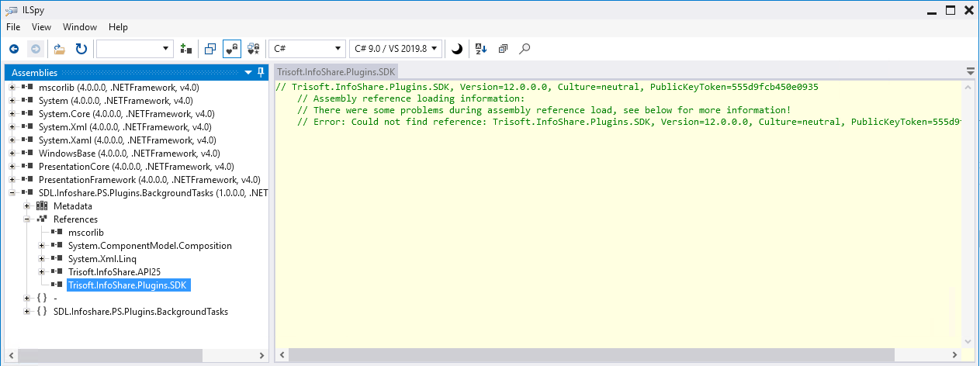Select the mscorlib reference under References

(85, 232)
